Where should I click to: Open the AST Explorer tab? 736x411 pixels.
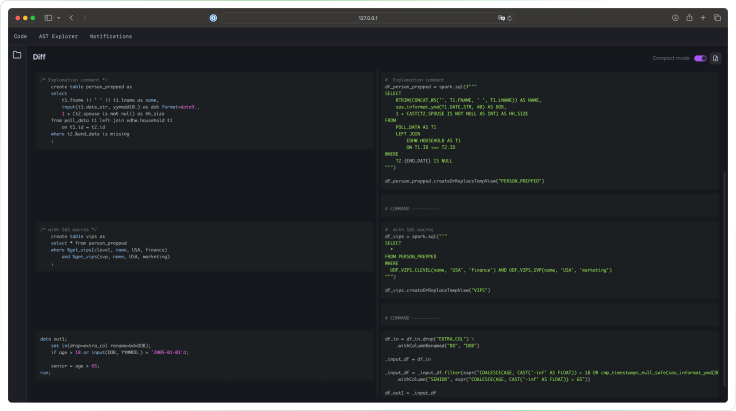click(58, 36)
